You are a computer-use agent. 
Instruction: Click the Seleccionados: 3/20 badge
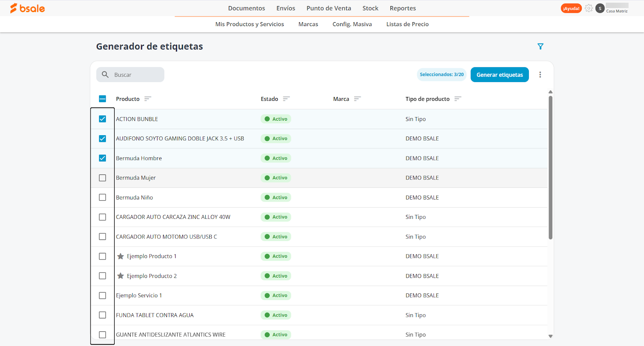442,74
